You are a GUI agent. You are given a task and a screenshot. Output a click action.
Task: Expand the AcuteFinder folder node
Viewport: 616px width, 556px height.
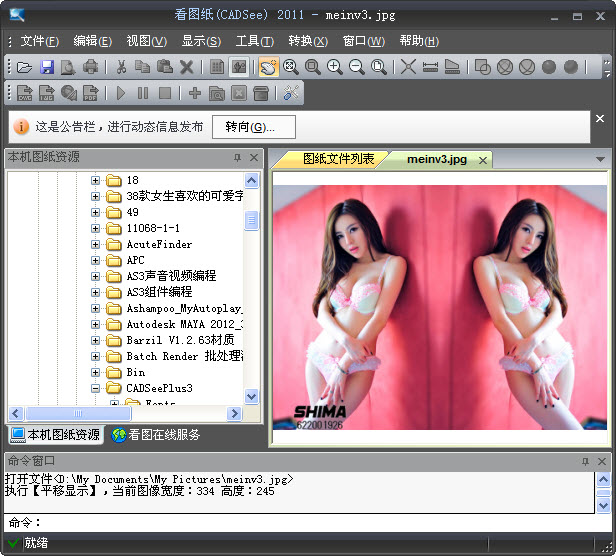tap(96, 244)
